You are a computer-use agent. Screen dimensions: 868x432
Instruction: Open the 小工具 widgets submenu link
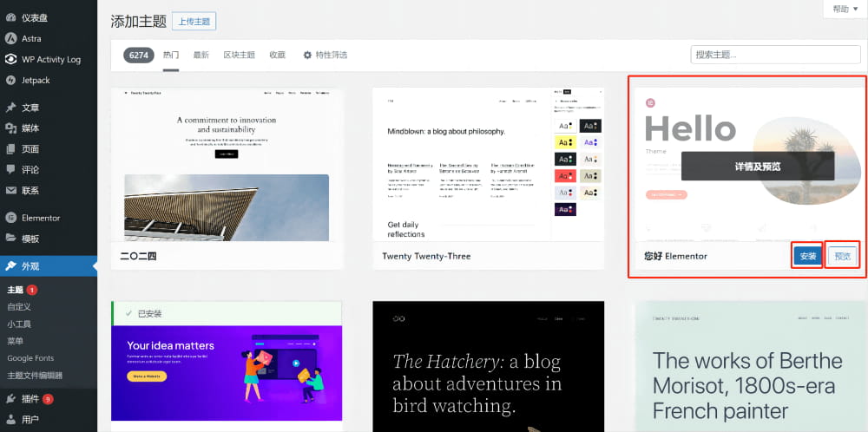19,324
